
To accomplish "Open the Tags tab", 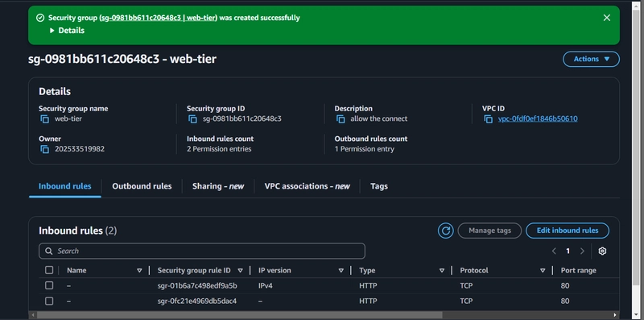I will click(x=378, y=186).
